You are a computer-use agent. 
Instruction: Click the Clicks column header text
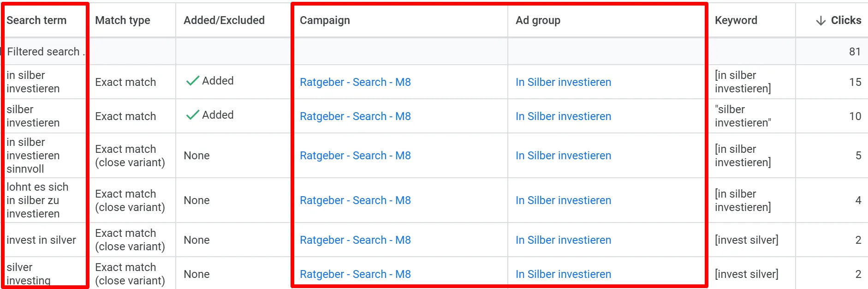pos(846,20)
